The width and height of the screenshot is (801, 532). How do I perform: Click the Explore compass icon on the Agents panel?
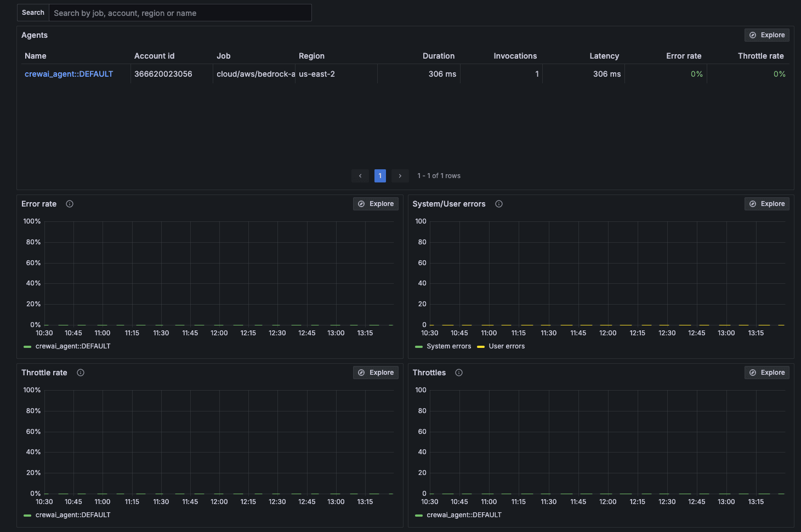coord(753,35)
